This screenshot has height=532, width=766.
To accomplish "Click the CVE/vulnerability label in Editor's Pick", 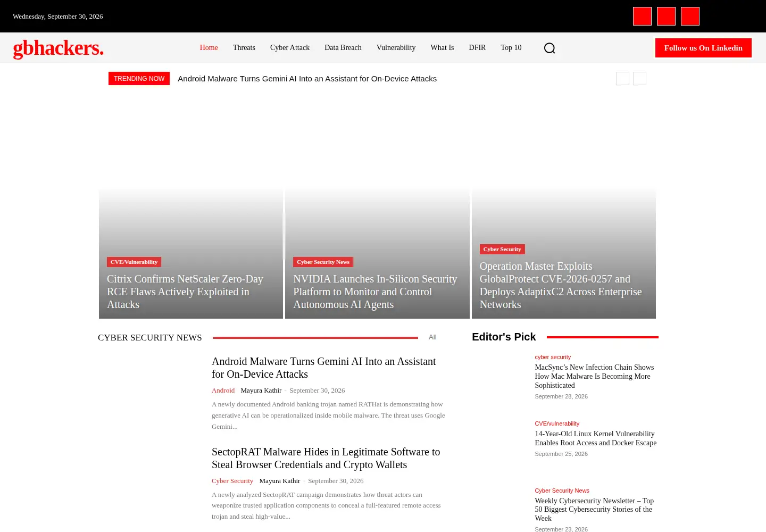I will point(557,423).
